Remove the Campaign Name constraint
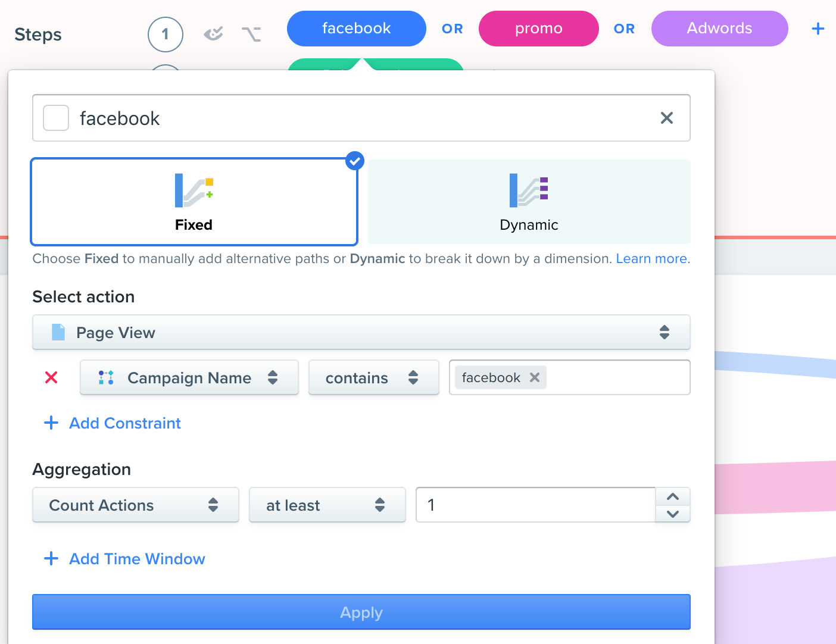The width and height of the screenshot is (836, 644). pyautogui.click(x=51, y=377)
